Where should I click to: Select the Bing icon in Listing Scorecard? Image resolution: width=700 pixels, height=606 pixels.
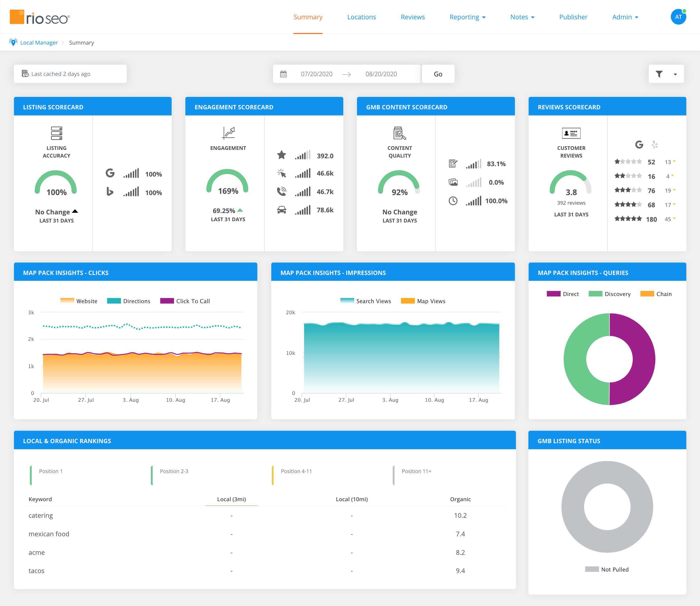pos(110,192)
